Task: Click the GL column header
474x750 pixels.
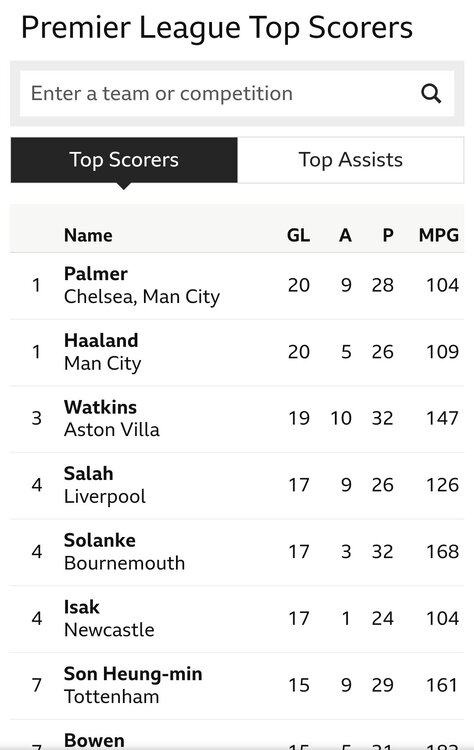Action: coord(298,235)
